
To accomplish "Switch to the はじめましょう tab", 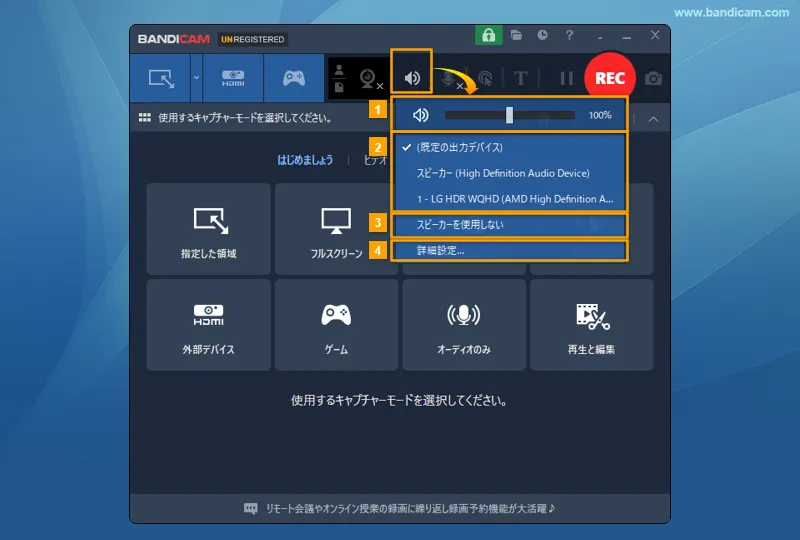I will [305, 160].
